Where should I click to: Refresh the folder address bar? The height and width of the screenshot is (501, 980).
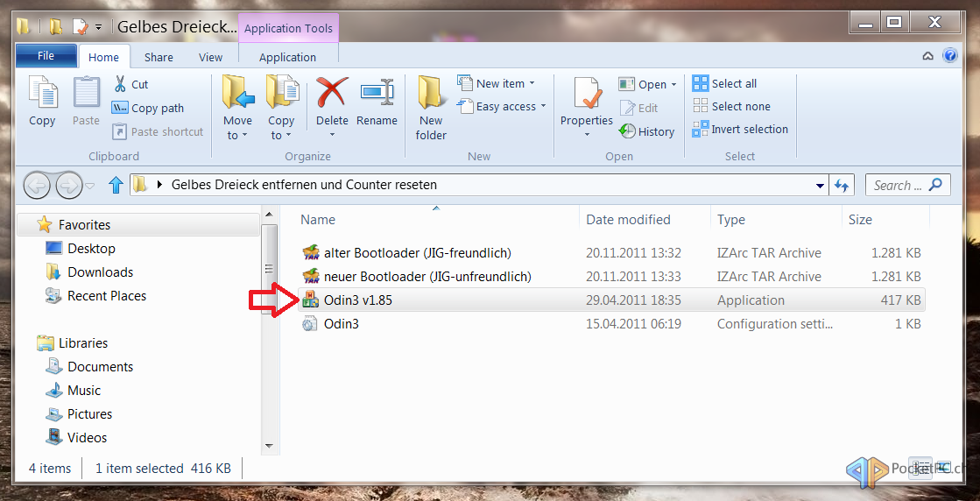pyautogui.click(x=842, y=186)
